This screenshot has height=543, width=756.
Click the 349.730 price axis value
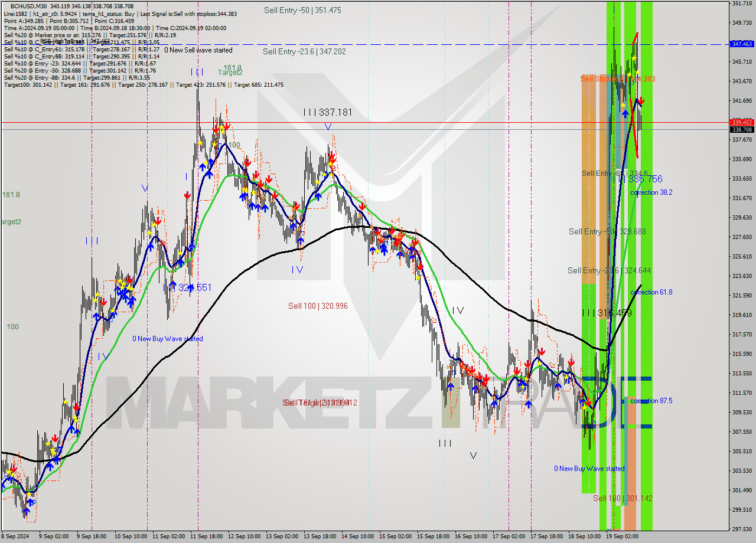[x=741, y=22]
